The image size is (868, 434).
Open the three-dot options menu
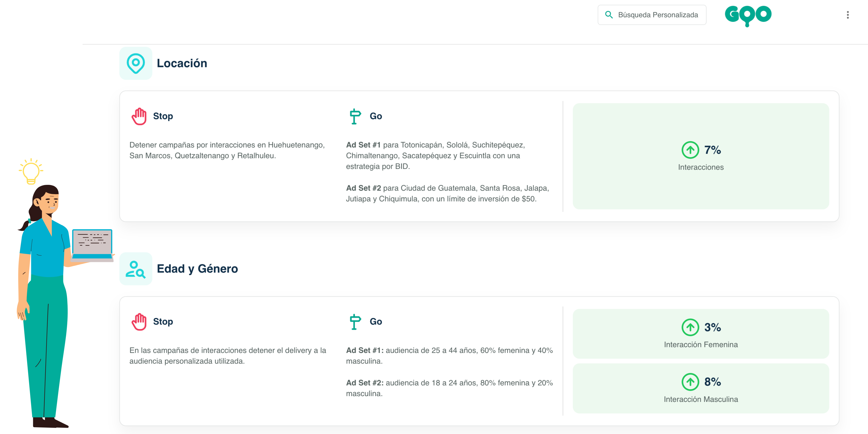point(847,15)
